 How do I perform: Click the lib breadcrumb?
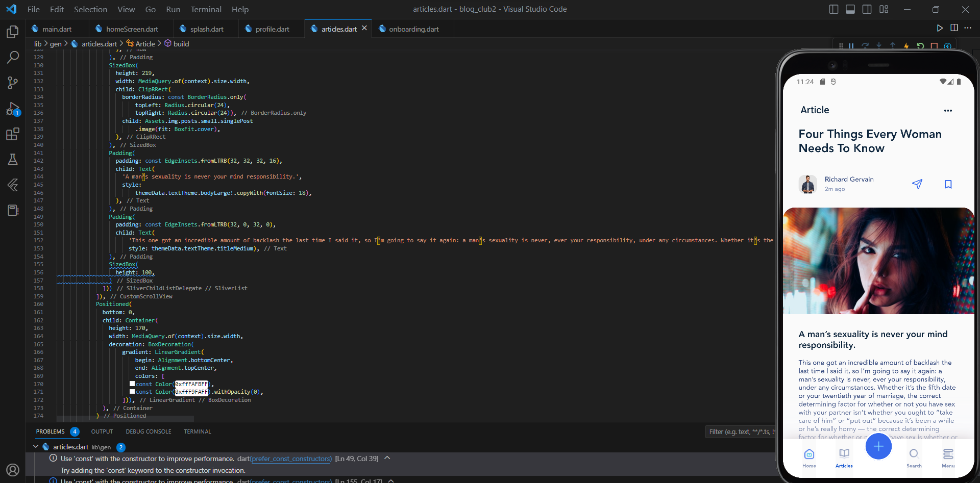pos(38,44)
